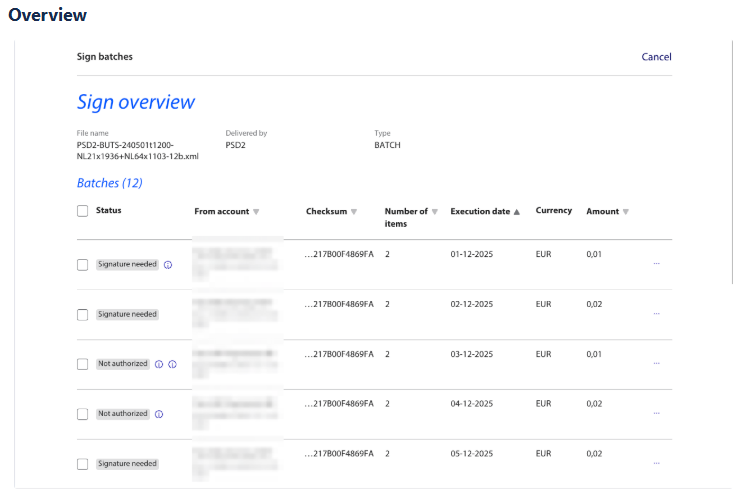Image resolution: width=744 pixels, height=491 pixels.
Task: Click amount 0,01 in 03-12-2025 row
Action: [x=594, y=354]
